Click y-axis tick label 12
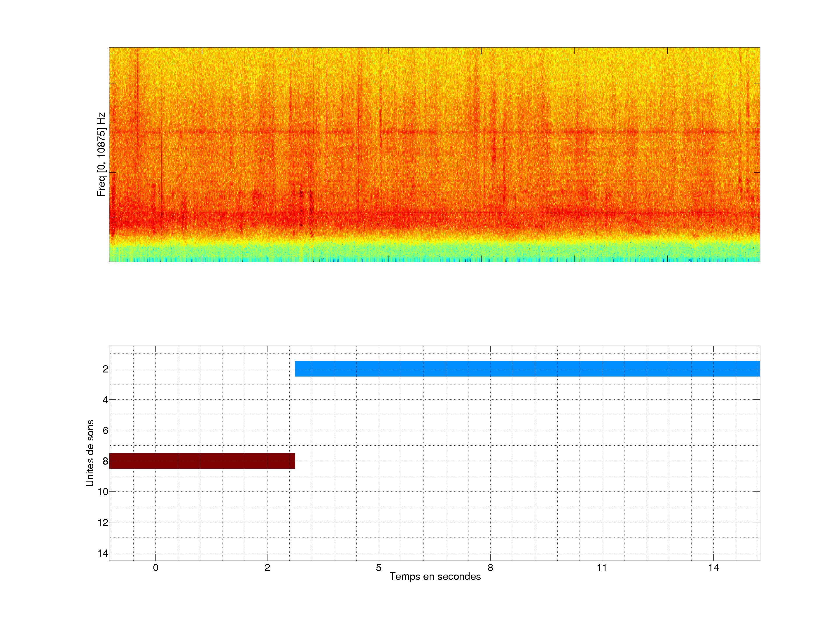 pyautogui.click(x=103, y=523)
